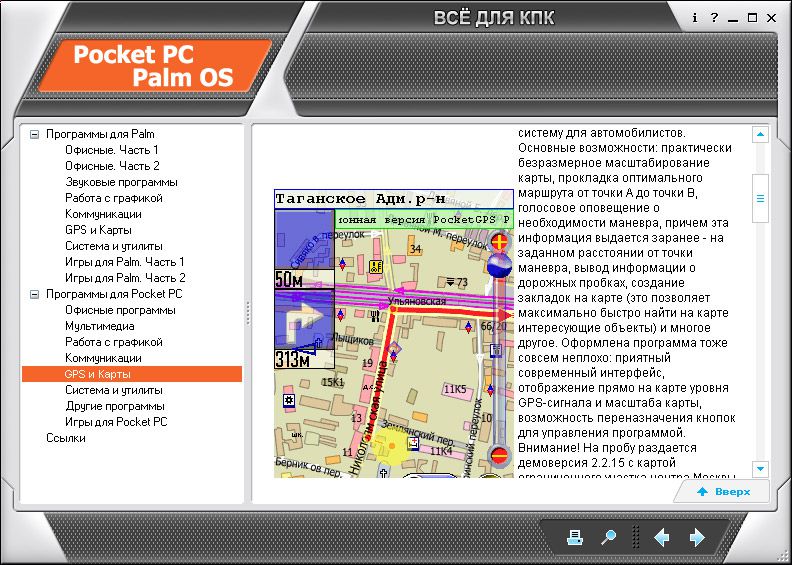The image size is (792, 565).
Task: Open search with the magnifier icon
Action: point(608,537)
